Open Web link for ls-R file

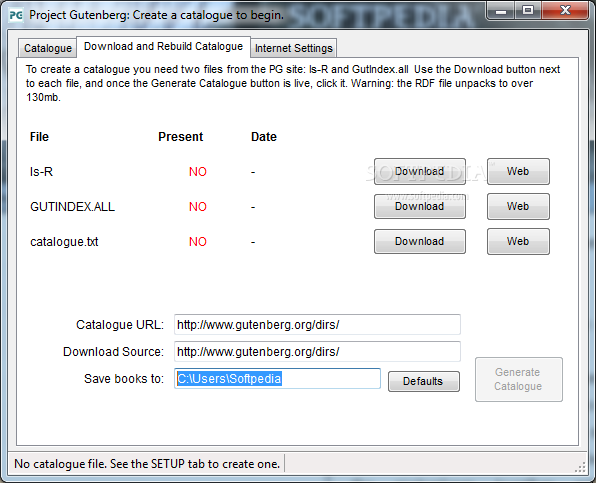click(x=518, y=171)
